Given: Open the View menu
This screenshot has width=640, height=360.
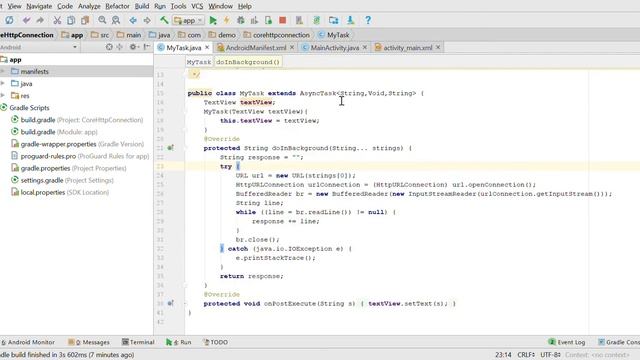Looking at the screenshot, I should pos(15,6).
